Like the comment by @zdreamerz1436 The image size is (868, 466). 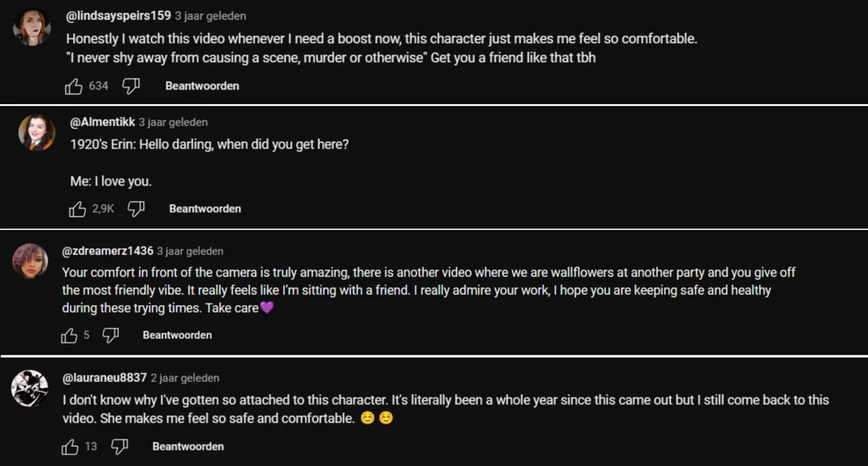(69, 335)
